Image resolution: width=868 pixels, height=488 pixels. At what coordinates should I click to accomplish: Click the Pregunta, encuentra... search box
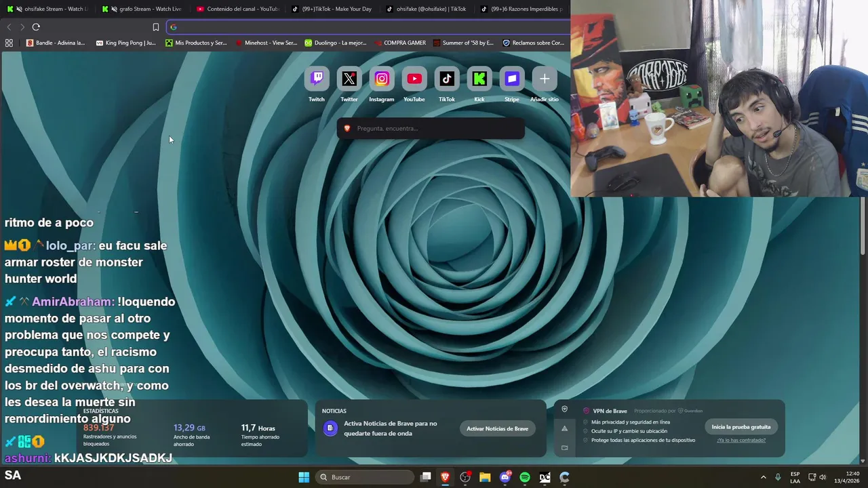click(431, 128)
